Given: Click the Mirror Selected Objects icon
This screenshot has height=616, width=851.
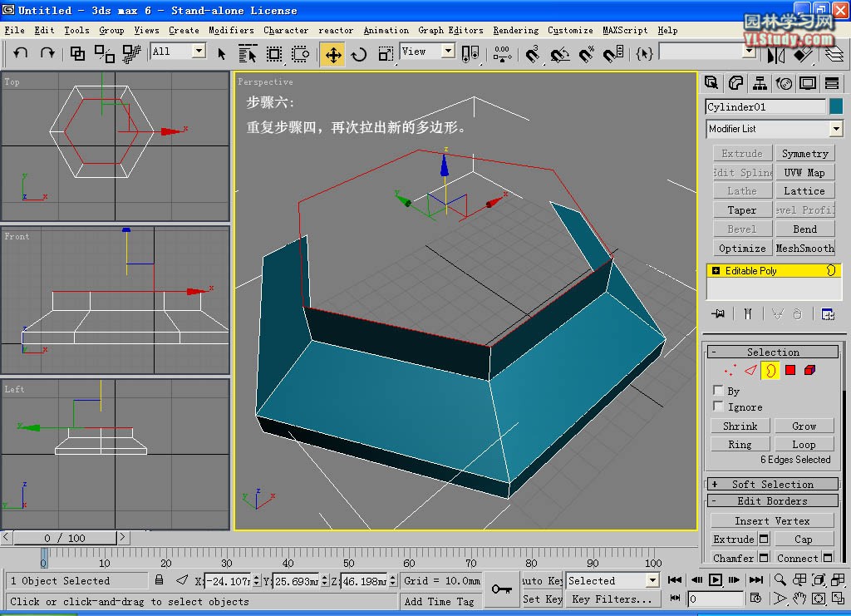Looking at the screenshot, I should click(776, 54).
